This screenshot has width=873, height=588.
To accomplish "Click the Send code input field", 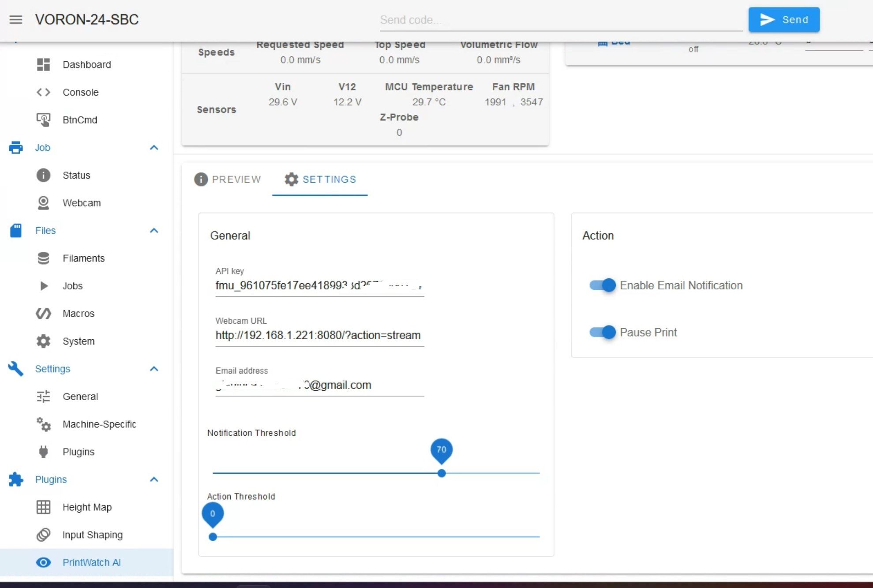I will (x=561, y=20).
